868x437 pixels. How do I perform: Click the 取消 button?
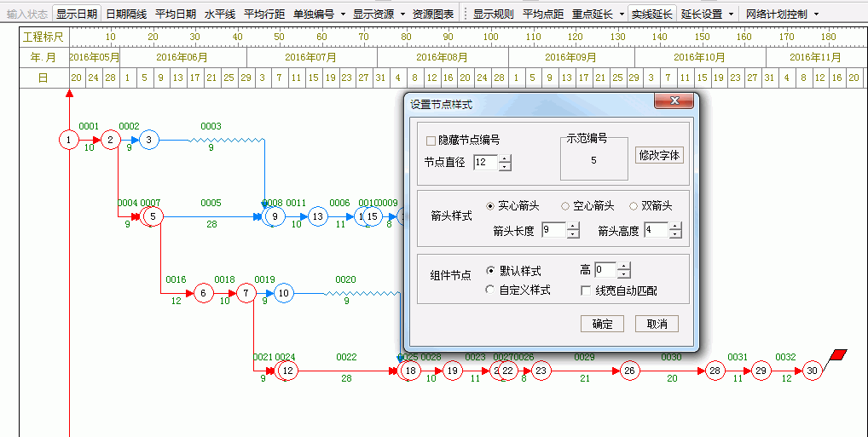[x=657, y=324]
